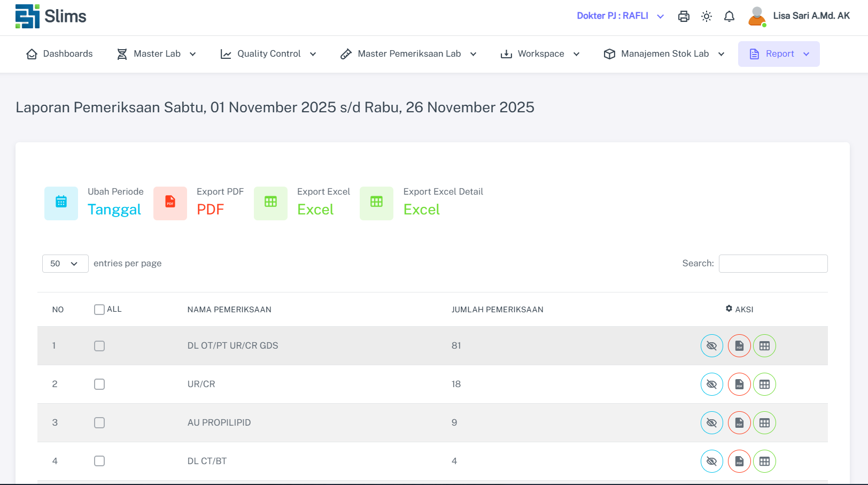Export Excel for the UR/CR row

click(764, 384)
